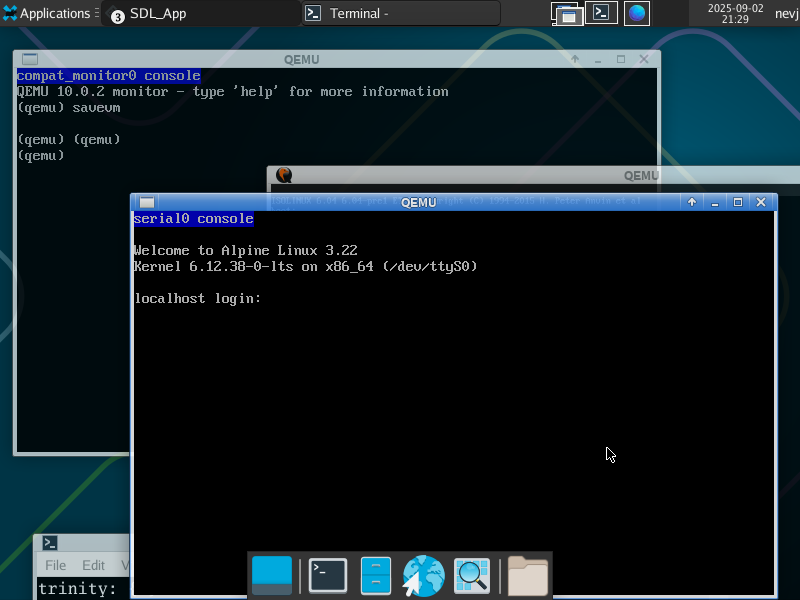
Task: Launch terminal emulator from dock
Action: click(x=328, y=576)
